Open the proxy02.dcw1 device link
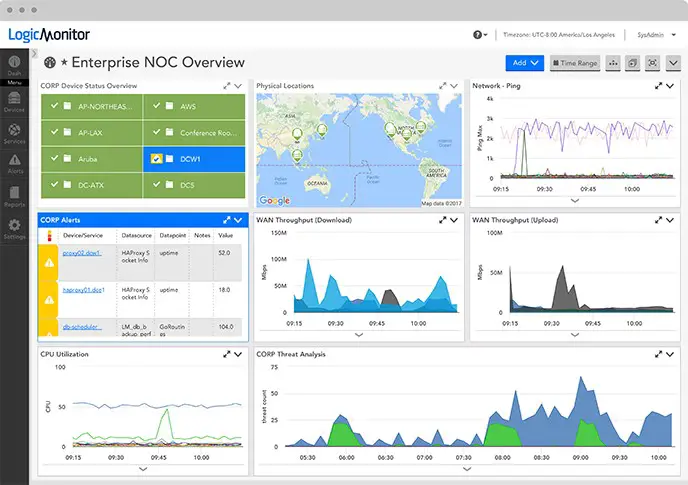 point(82,254)
